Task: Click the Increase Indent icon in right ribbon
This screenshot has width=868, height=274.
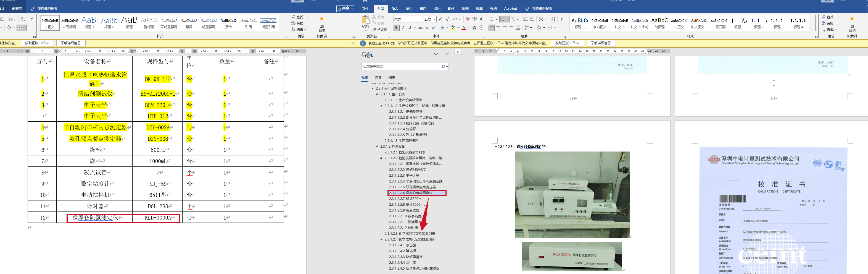Action: [532, 19]
